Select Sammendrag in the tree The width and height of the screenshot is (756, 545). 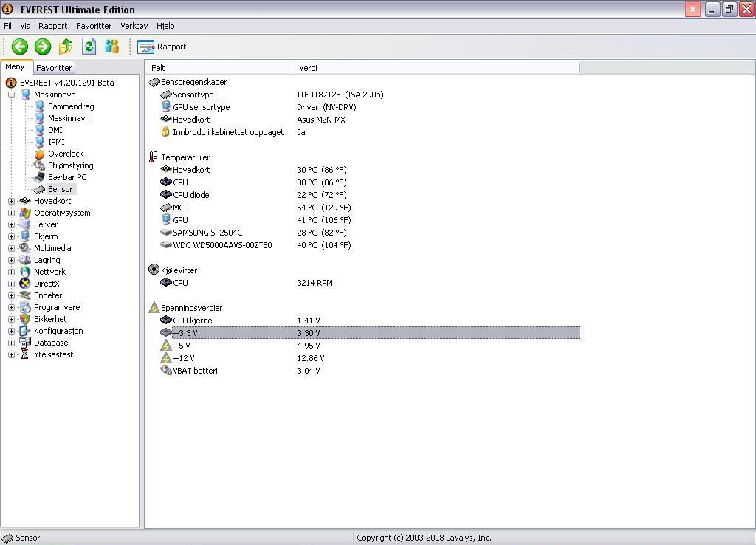(71, 106)
